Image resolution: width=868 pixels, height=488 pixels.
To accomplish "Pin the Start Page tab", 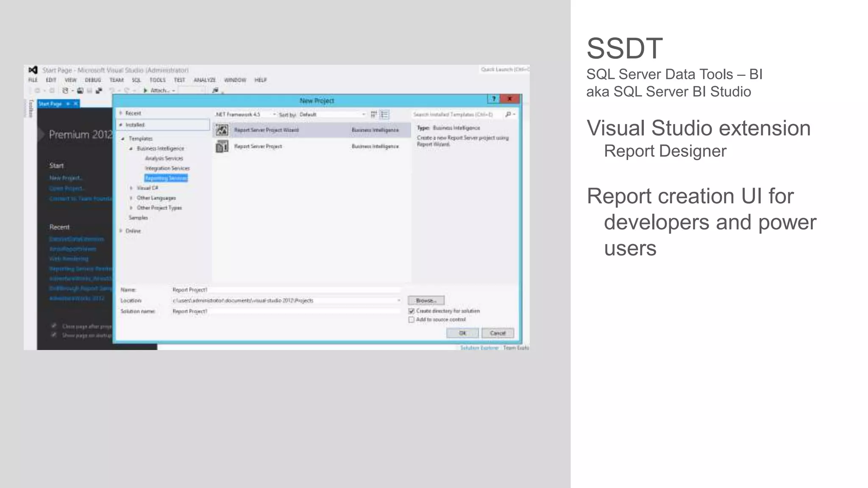I will click(68, 104).
